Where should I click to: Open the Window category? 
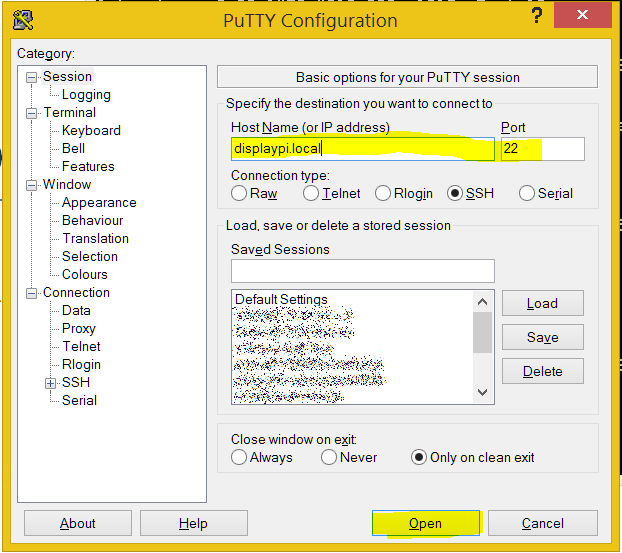click(67, 184)
